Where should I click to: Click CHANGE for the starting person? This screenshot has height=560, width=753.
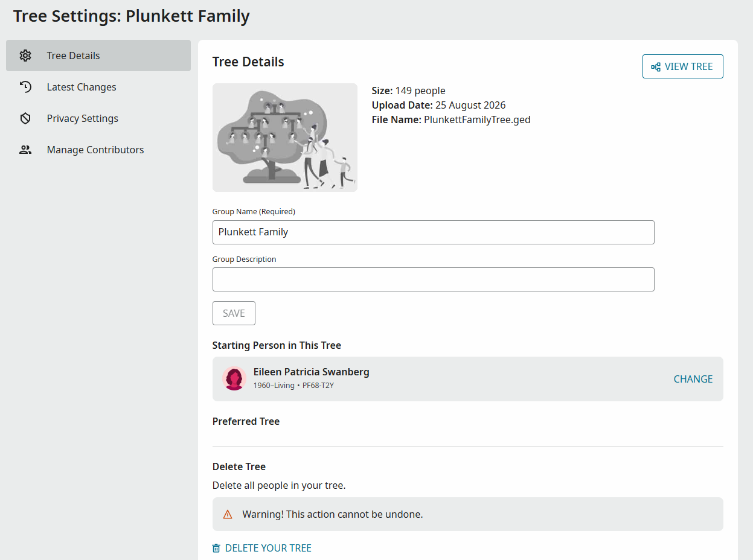pos(693,379)
